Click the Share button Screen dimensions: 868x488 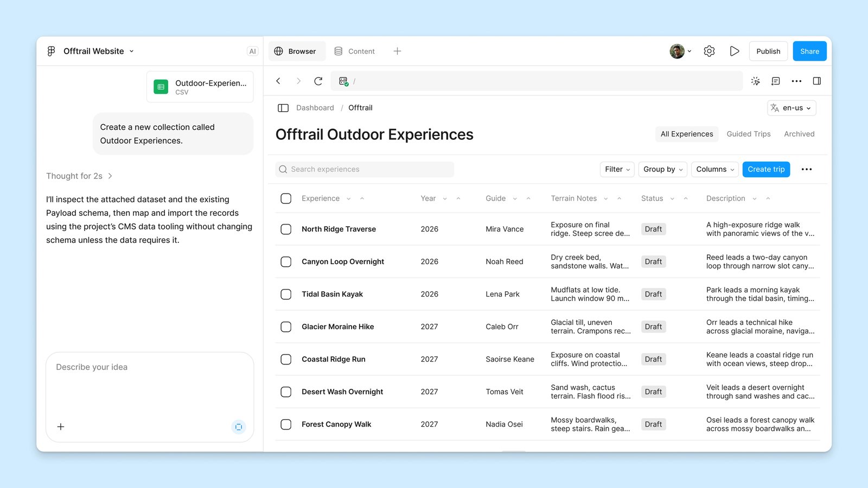809,51
